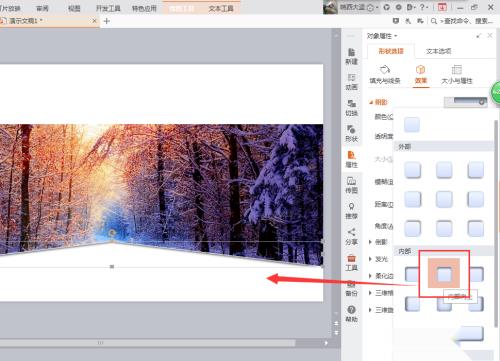Open the 工具 toolbox sidebar icon
The image size is (500, 361).
coord(351,263)
